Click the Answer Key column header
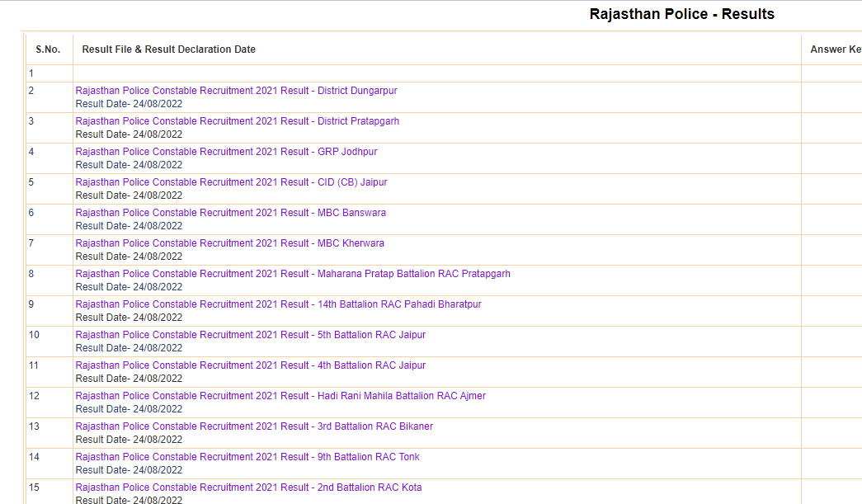The width and height of the screenshot is (862, 504). (x=835, y=49)
